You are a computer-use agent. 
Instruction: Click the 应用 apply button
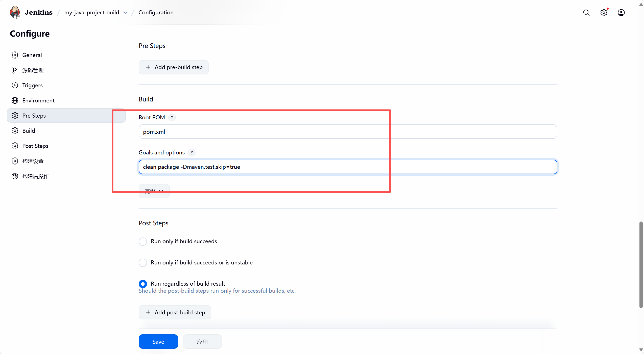(202, 342)
